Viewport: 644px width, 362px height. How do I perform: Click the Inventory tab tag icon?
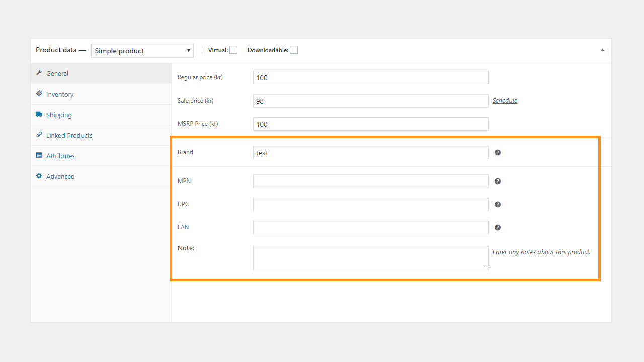tap(39, 94)
